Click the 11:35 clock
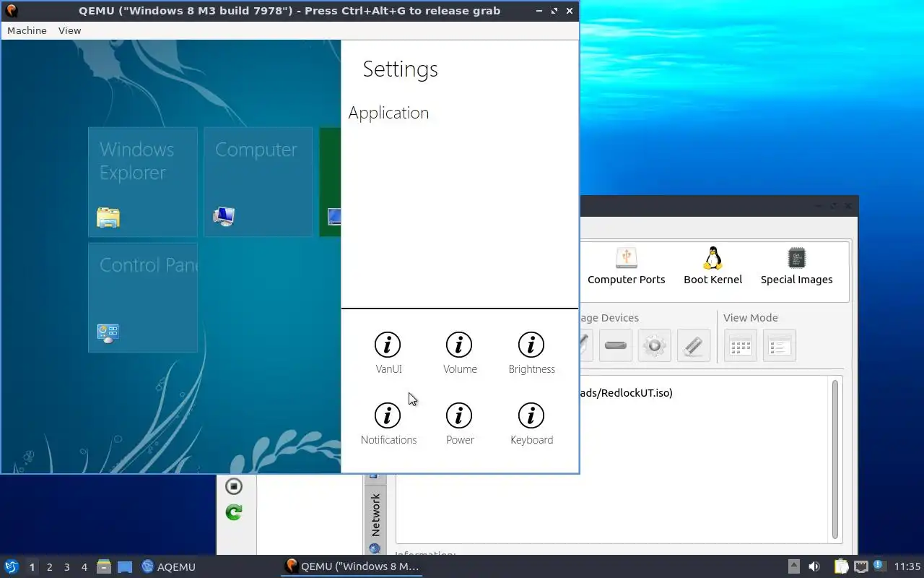 tap(907, 566)
